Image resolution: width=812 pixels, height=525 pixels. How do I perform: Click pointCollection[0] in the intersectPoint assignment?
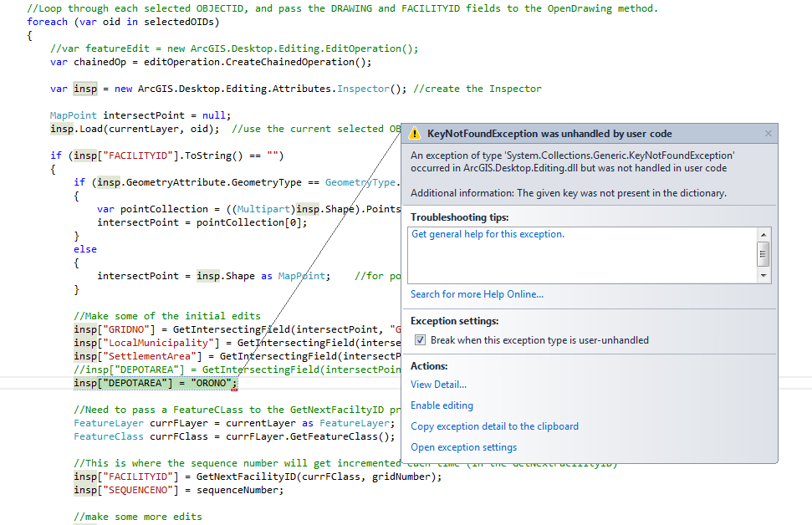(x=248, y=222)
